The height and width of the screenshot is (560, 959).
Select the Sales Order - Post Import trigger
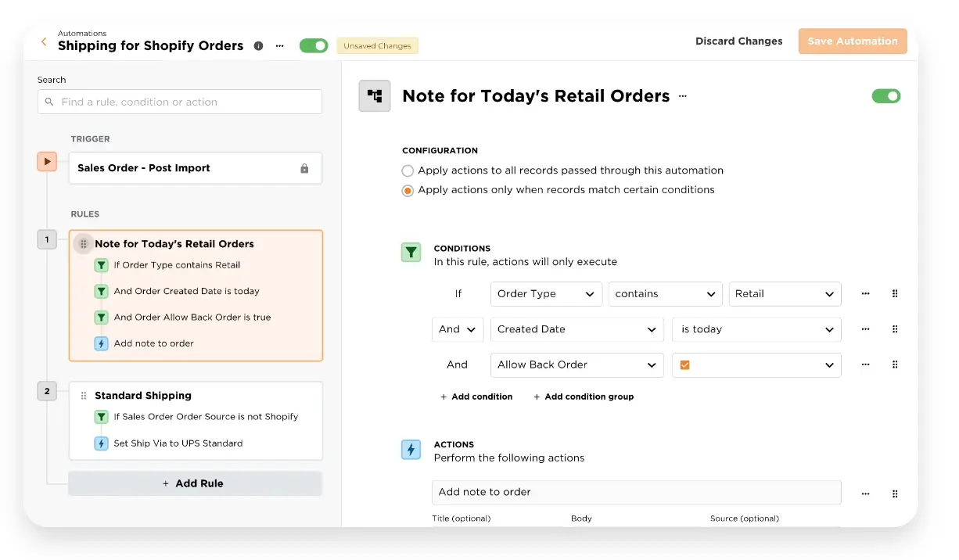[x=196, y=168]
